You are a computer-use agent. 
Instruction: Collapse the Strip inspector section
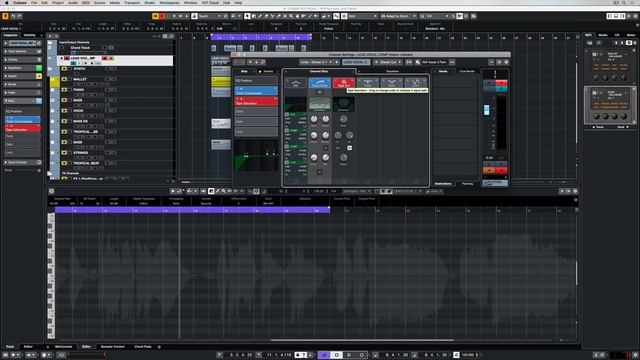(x=22, y=101)
